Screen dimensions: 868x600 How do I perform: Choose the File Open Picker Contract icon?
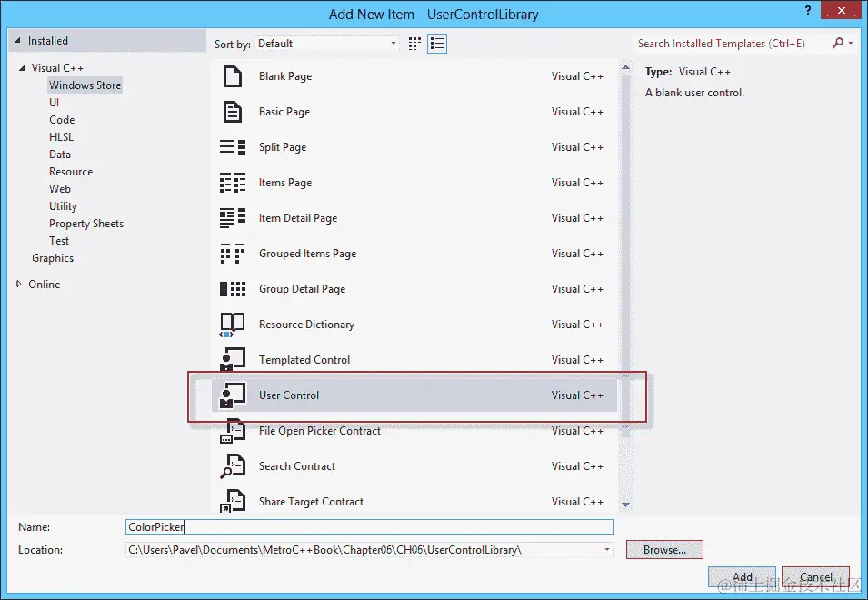point(233,431)
